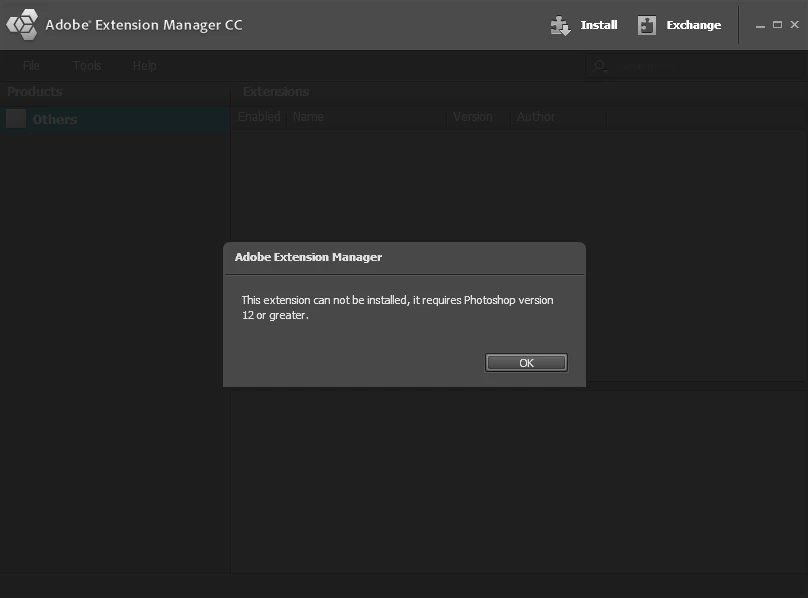Click the Products panel heading
The width and height of the screenshot is (808, 598).
35,91
